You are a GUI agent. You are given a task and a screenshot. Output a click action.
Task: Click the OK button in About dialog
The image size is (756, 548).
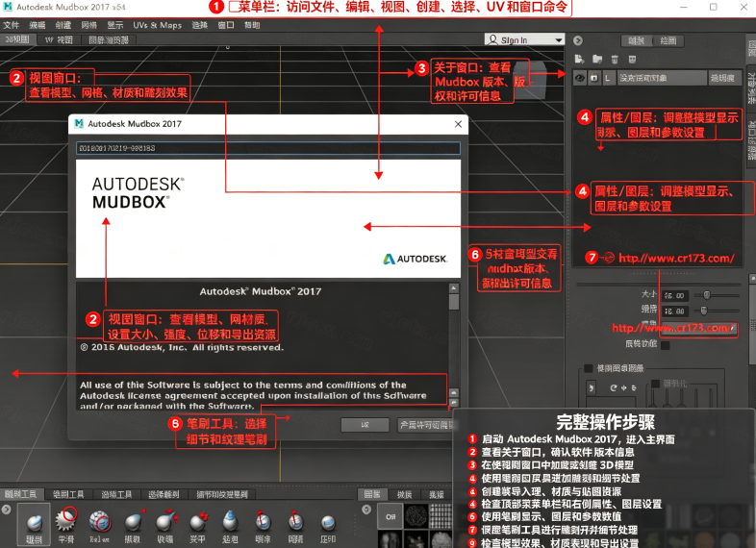pyautogui.click(x=365, y=425)
